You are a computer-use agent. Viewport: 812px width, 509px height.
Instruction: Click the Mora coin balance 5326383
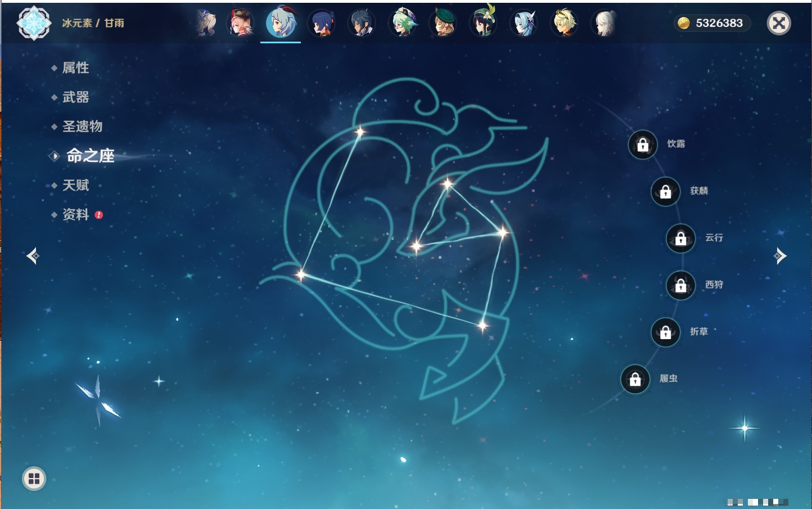pos(712,23)
